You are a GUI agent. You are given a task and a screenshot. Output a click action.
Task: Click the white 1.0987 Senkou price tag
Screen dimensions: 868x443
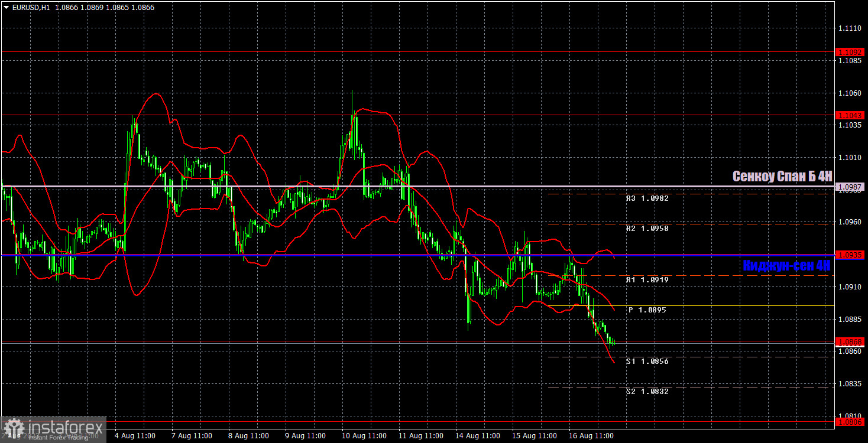tap(851, 187)
